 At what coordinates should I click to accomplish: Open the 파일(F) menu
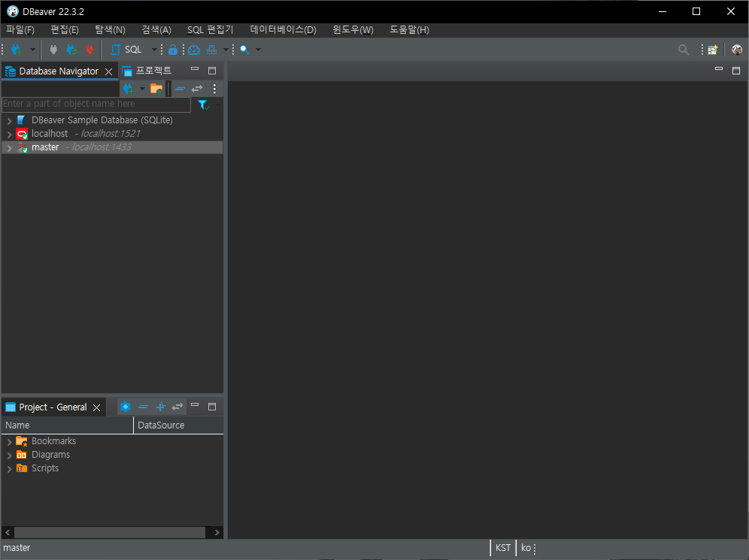(x=20, y=29)
